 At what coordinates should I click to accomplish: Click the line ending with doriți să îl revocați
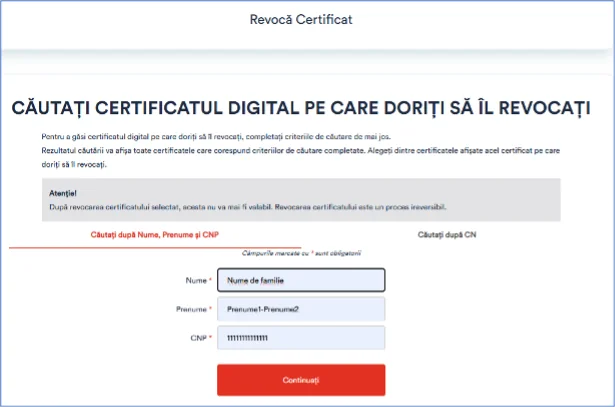pyautogui.click(x=67, y=162)
